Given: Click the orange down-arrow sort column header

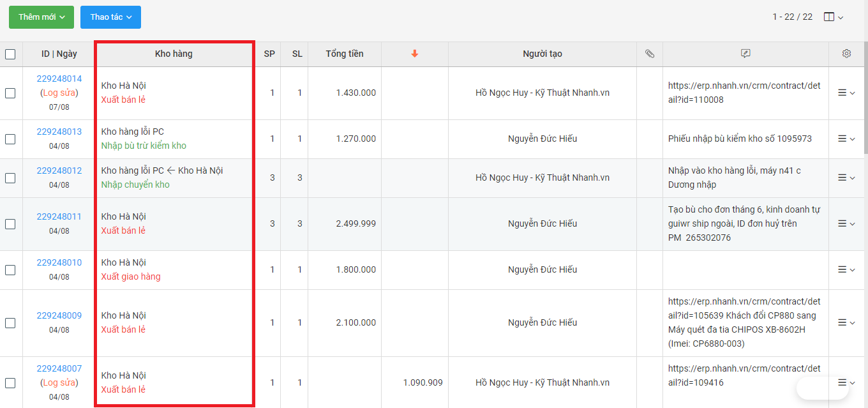Looking at the screenshot, I should point(415,54).
